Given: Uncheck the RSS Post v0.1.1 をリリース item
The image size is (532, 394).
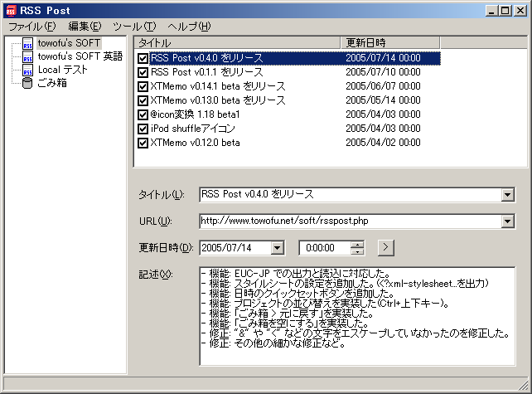Looking at the screenshot, I should coord(143,72).
